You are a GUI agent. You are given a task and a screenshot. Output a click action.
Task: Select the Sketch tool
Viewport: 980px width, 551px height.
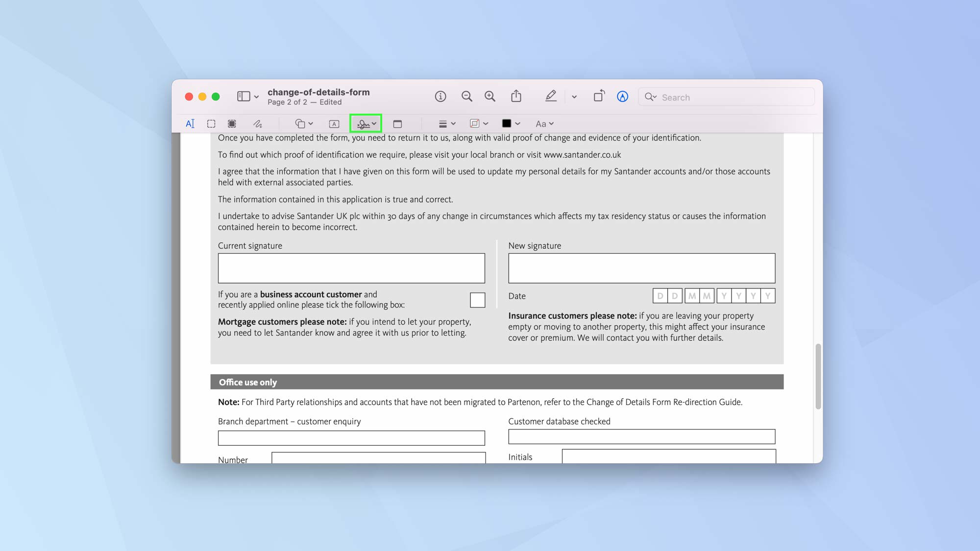(x=258, y=123)
